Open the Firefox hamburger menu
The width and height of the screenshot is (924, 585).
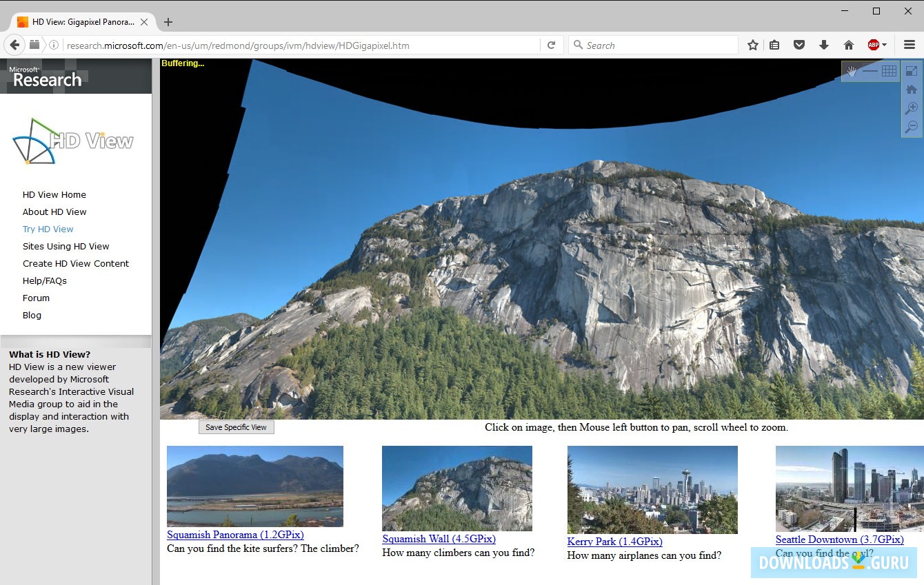click(910, 45)
